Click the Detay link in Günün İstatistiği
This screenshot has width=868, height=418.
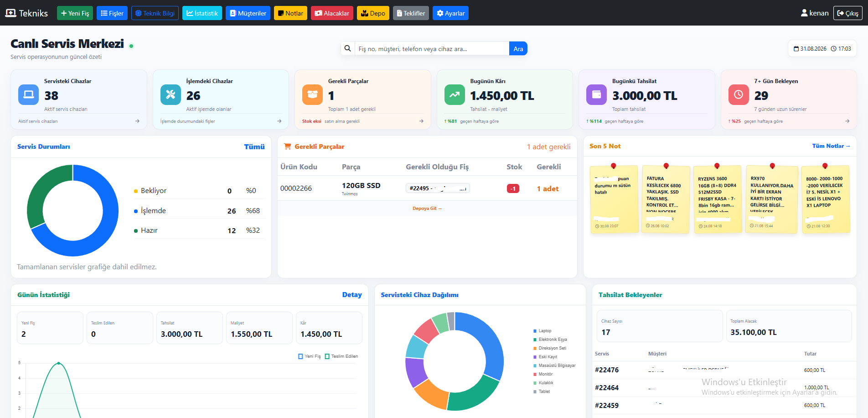point(352,295)
